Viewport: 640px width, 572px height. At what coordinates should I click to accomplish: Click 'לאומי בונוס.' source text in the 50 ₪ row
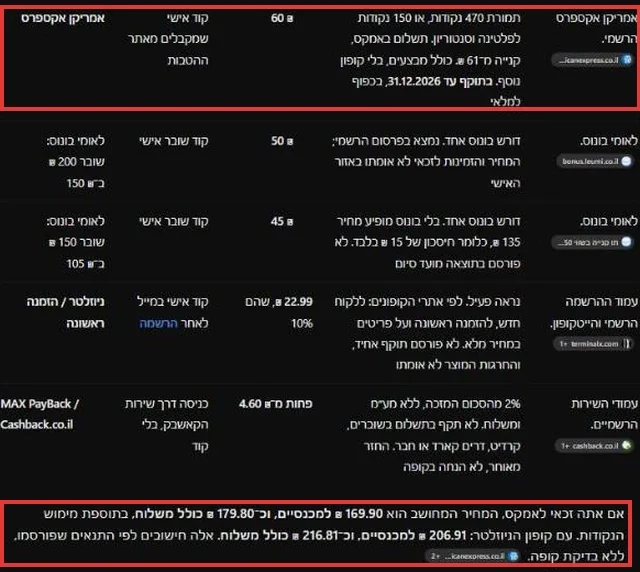click(609, 141)
